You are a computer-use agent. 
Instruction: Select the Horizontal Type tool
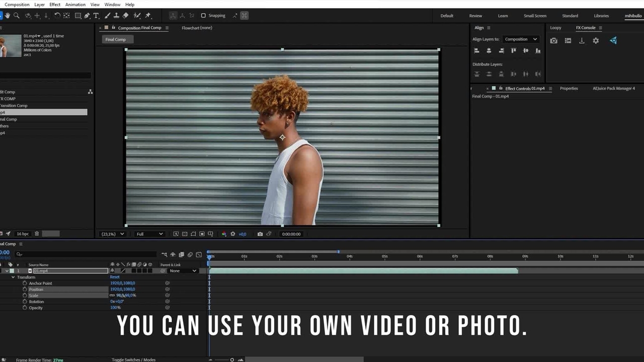point(96,16)
